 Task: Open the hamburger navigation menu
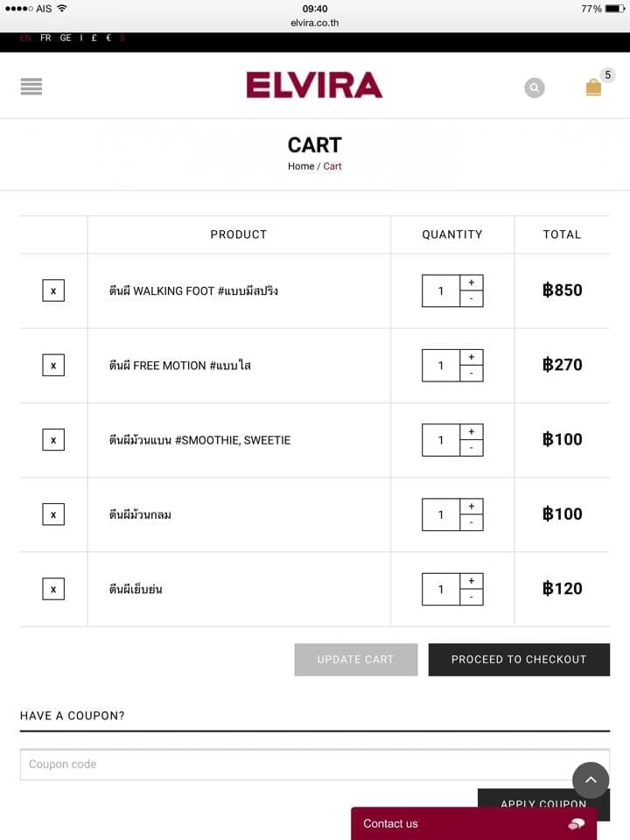(x=31, y=87)
